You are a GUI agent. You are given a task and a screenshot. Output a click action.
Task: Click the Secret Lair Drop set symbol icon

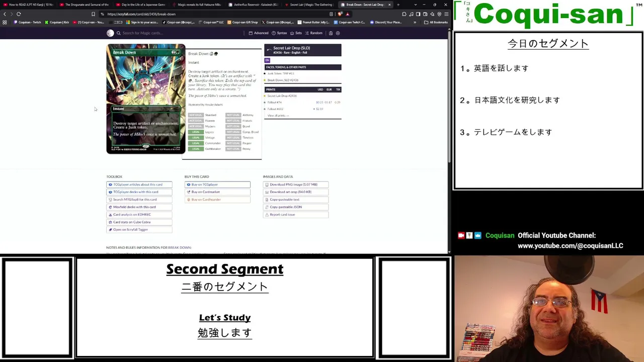pos(269,50)
